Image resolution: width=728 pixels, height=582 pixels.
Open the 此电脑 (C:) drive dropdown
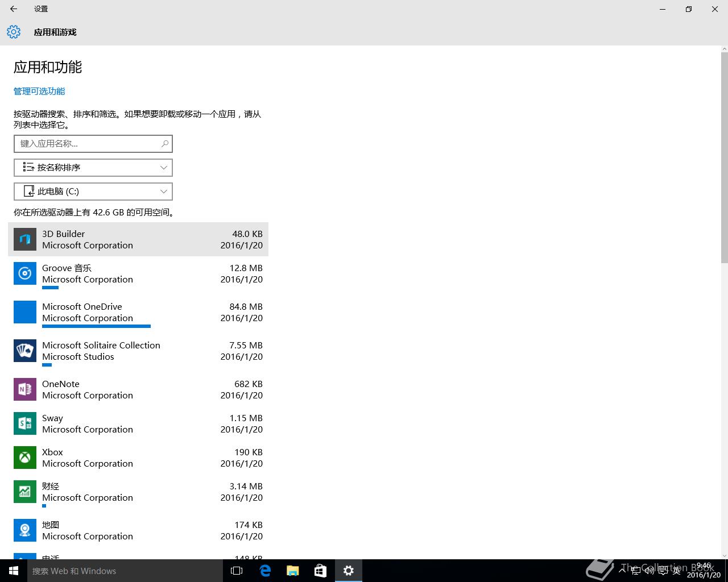[93, 192]
